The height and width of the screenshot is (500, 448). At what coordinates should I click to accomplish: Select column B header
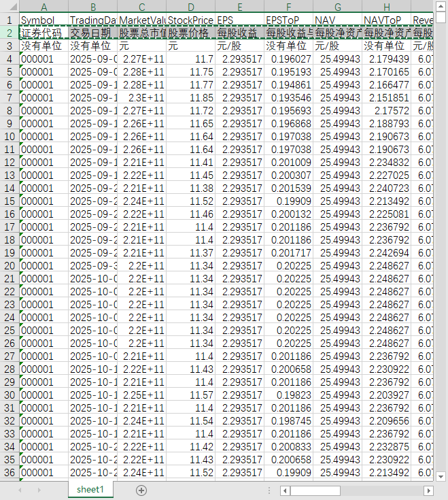pos(92,6)
